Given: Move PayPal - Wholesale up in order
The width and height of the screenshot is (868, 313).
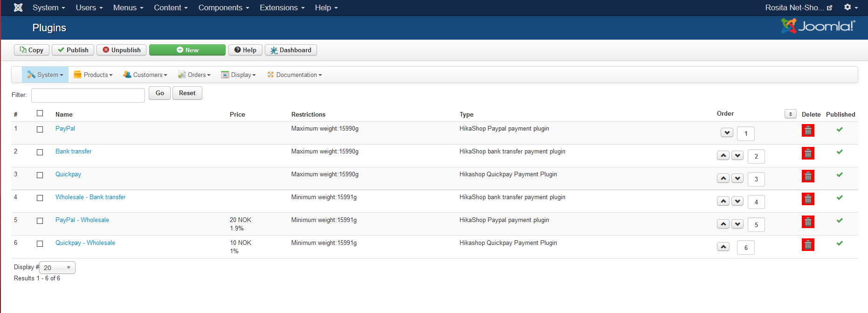Looking at the screenshot, I should (x=723, y=224).
